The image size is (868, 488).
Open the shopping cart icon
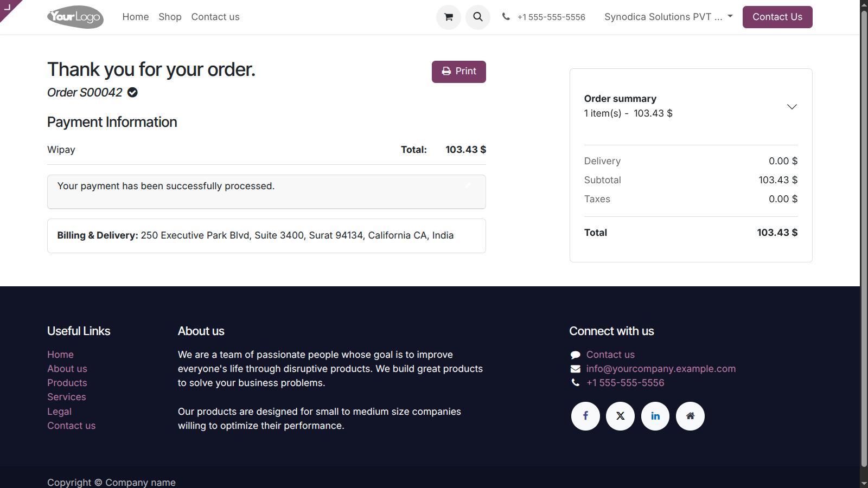click(x=449, y=17)
